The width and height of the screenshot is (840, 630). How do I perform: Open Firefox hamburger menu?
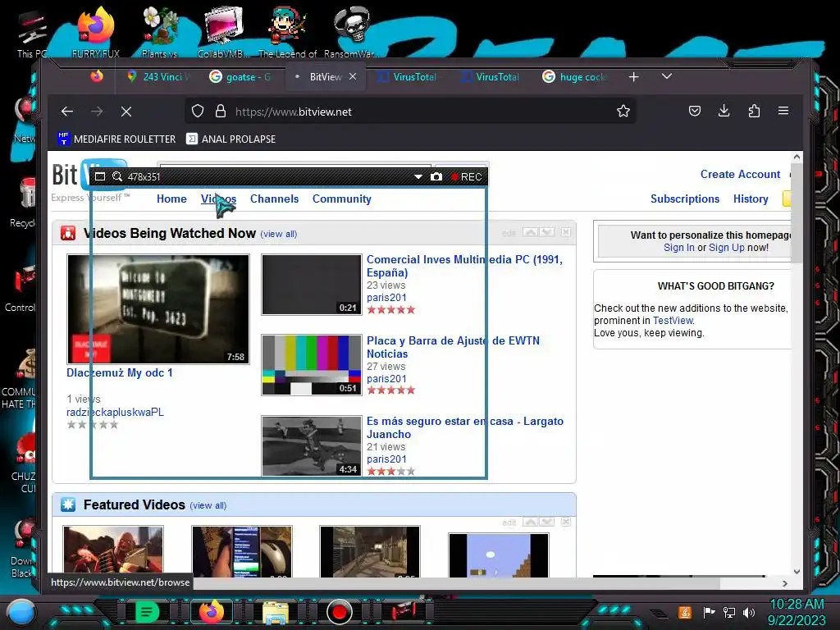[783, 111]
